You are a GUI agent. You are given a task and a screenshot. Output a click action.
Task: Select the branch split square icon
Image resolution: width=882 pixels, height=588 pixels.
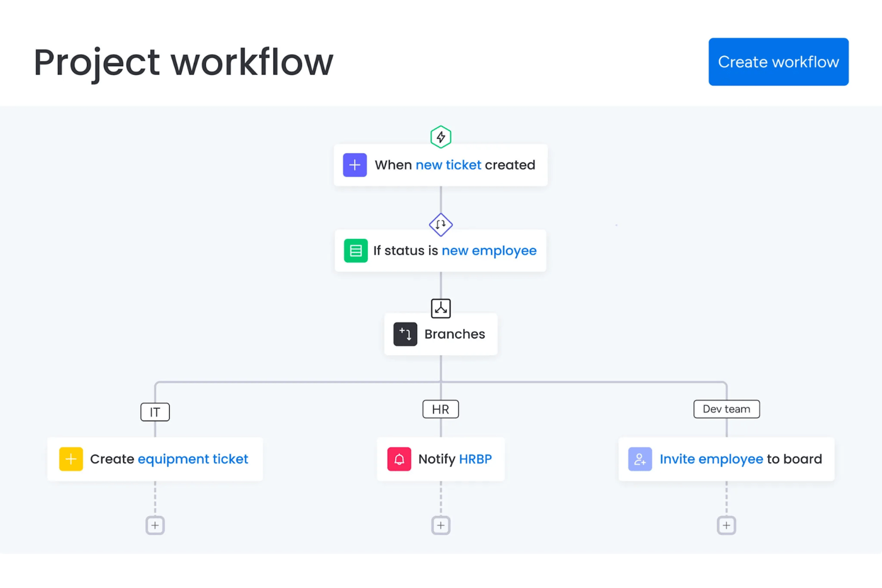click(x=441, y=309)
